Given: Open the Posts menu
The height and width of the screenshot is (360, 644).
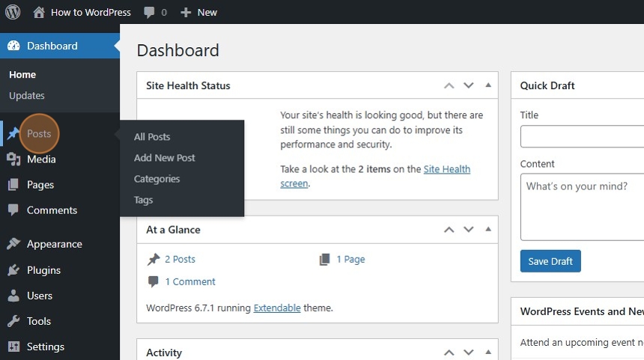Looking at the screenshot, I should tap(39, 133).
